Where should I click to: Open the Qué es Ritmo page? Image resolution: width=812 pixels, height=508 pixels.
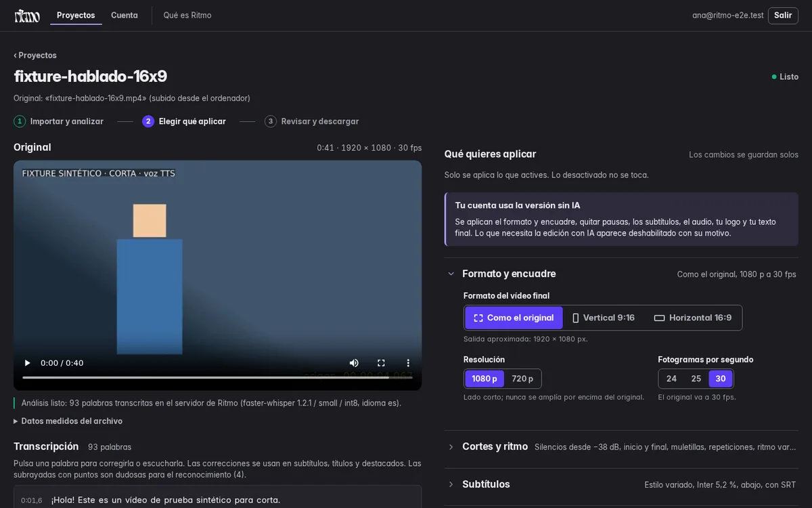[187, 16]
